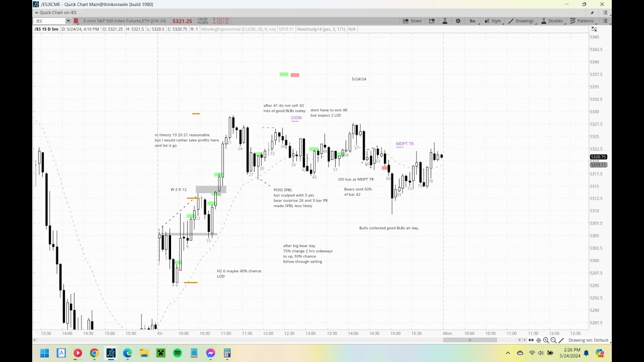Open the Drawing set: Default menu

[588, 340]
